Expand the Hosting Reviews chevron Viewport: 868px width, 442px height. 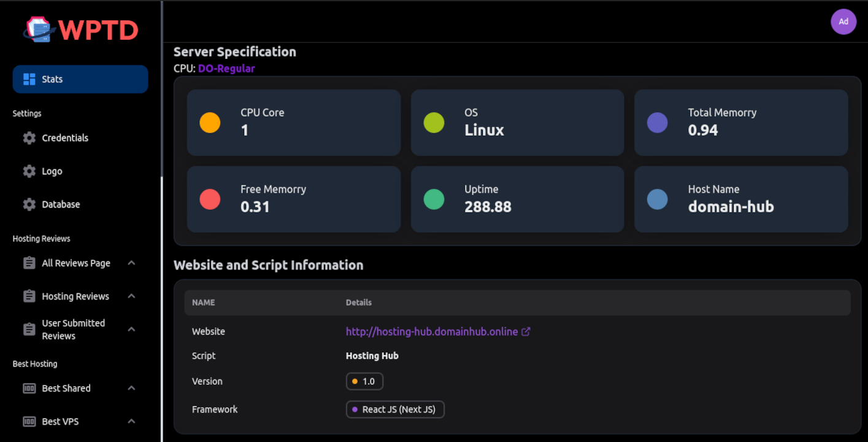click(131, 297)
